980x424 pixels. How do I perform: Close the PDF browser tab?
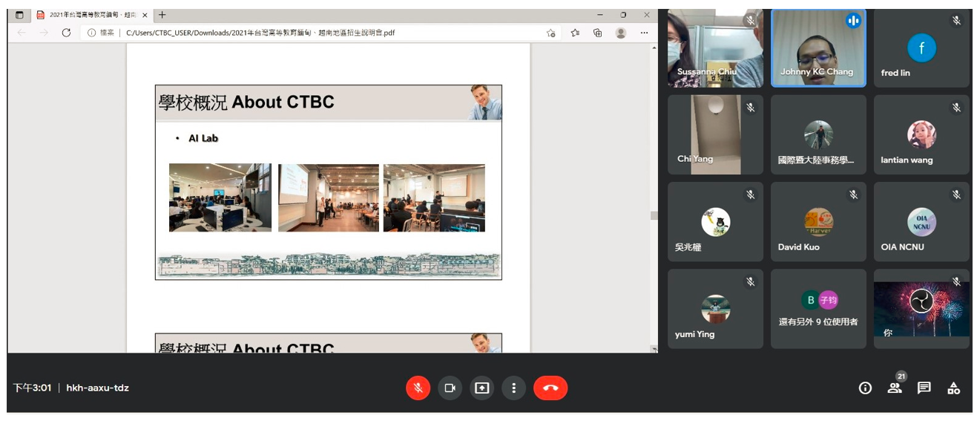coord(145,15)
